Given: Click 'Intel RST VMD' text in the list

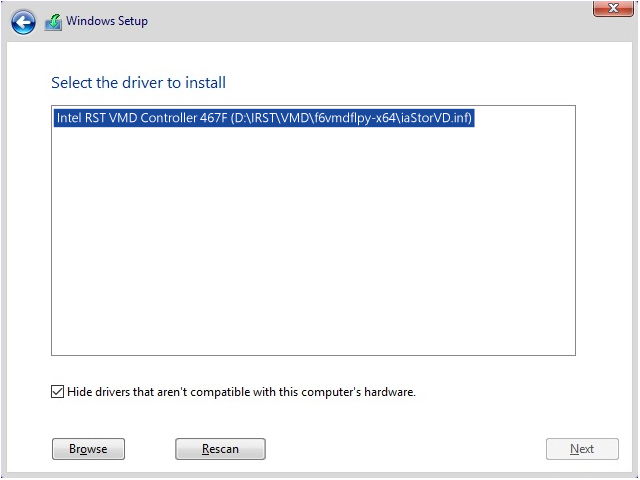Looking at the screenshot, I should tap(95, 118).
